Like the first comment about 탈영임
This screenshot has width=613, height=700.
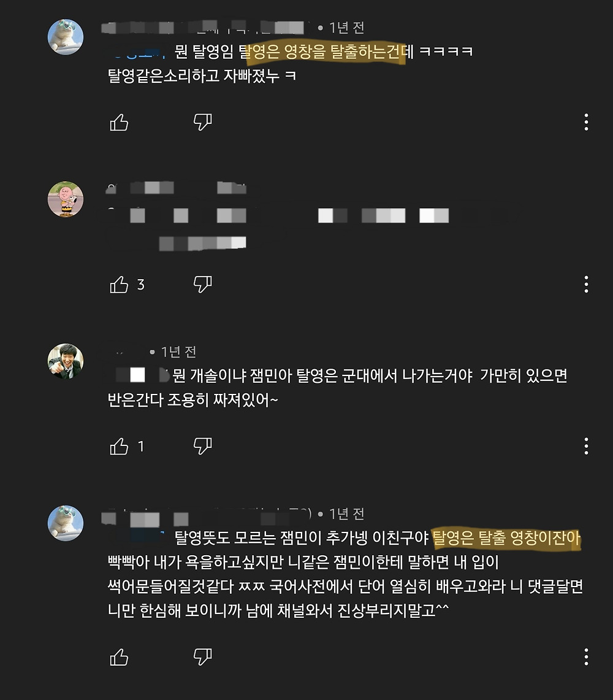point(119,122)
